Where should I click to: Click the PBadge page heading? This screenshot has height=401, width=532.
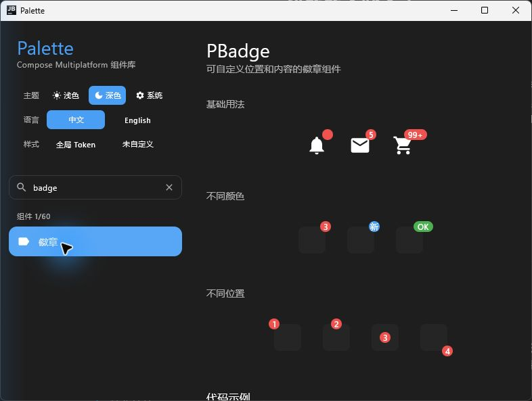tap(238, 51)
